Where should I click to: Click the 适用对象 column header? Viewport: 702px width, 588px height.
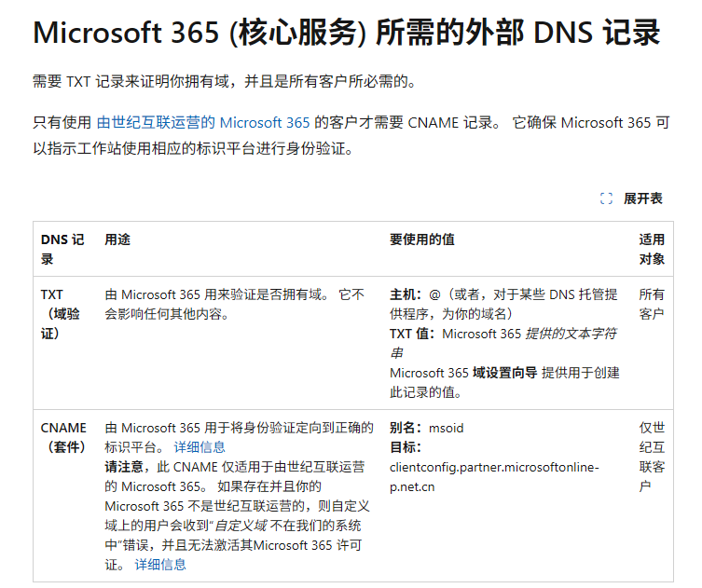click(652, 249)
